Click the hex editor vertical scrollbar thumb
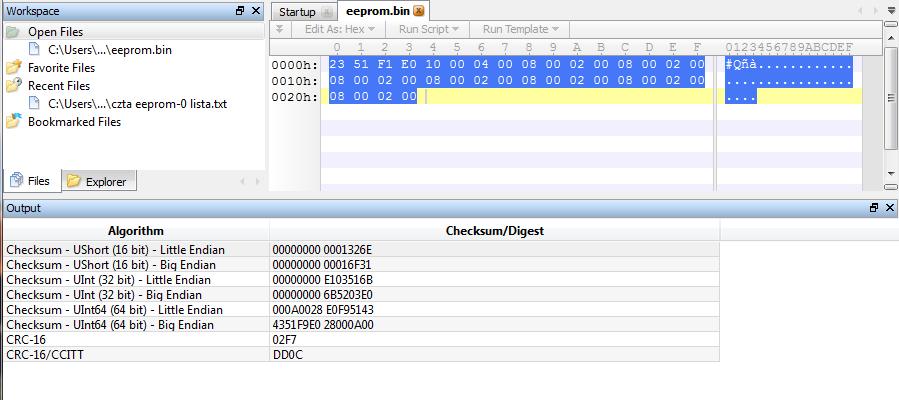This screenshot has width=899, height=400. pos(891,99)
